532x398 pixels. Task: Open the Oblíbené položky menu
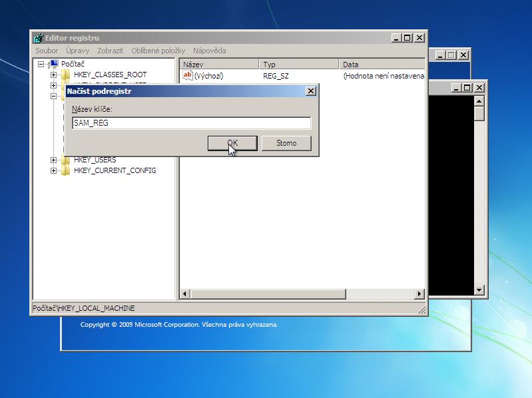(158, 51)
